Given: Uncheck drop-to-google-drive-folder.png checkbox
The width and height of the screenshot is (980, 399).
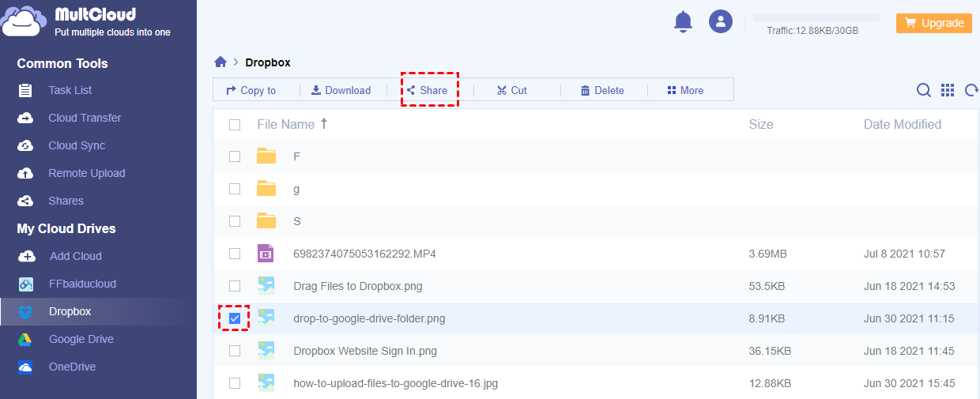Looking at the screenshot, I should coord(235,318).
